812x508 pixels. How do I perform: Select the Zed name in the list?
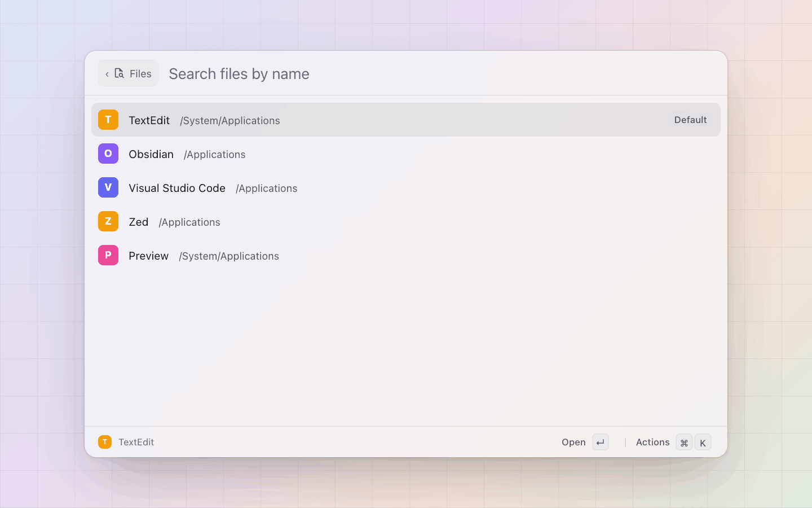click(x=139, y=222)
